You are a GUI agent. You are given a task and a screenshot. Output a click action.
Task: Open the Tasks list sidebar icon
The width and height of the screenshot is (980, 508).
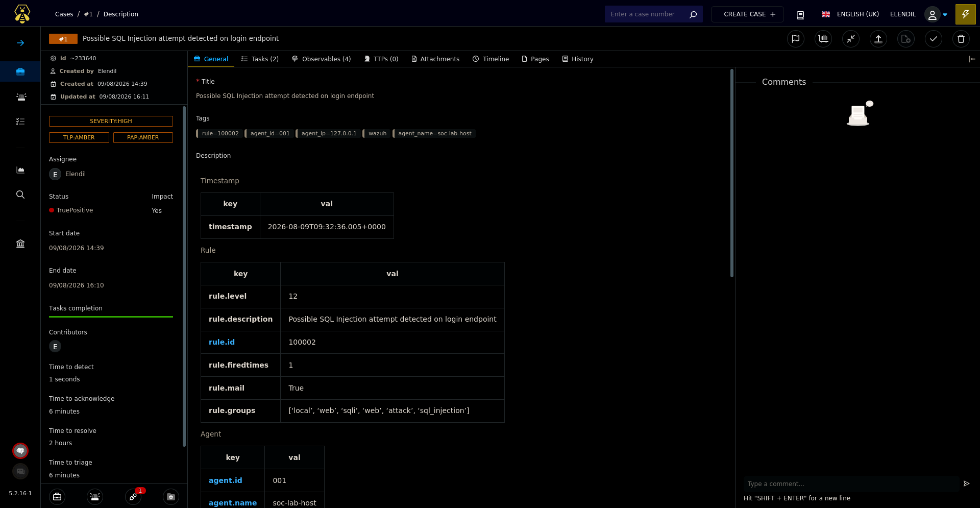pos(20,122)
